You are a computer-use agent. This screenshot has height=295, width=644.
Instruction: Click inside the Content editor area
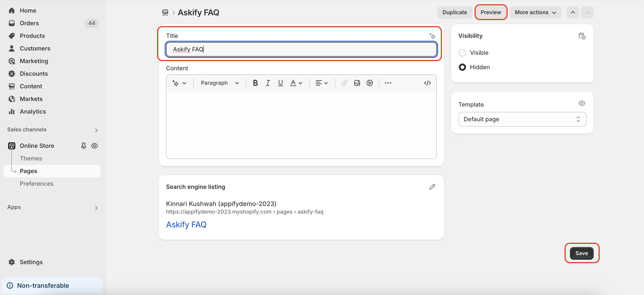(x=301, y=124)
